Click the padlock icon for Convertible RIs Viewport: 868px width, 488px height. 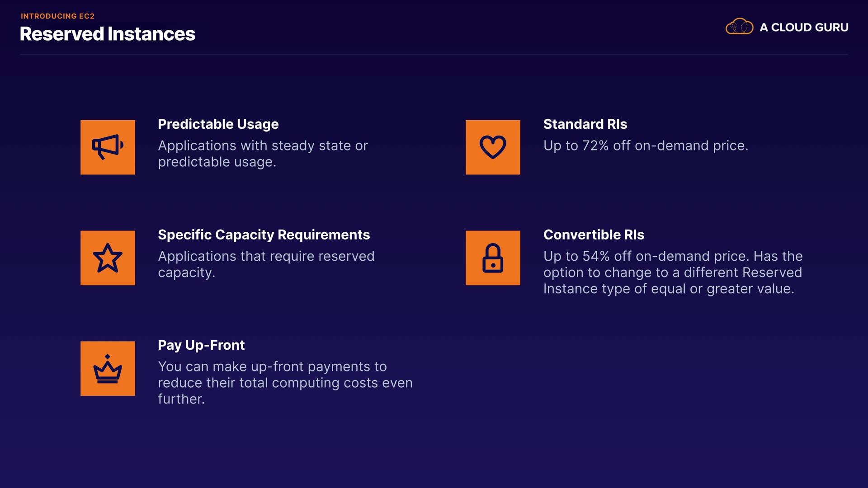click(x=493, y=258)
